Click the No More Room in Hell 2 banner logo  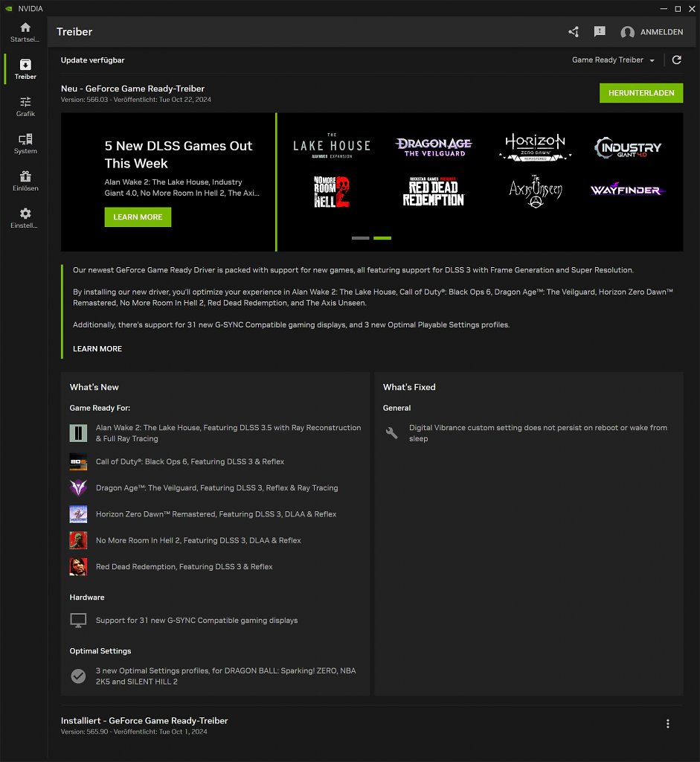332,192
